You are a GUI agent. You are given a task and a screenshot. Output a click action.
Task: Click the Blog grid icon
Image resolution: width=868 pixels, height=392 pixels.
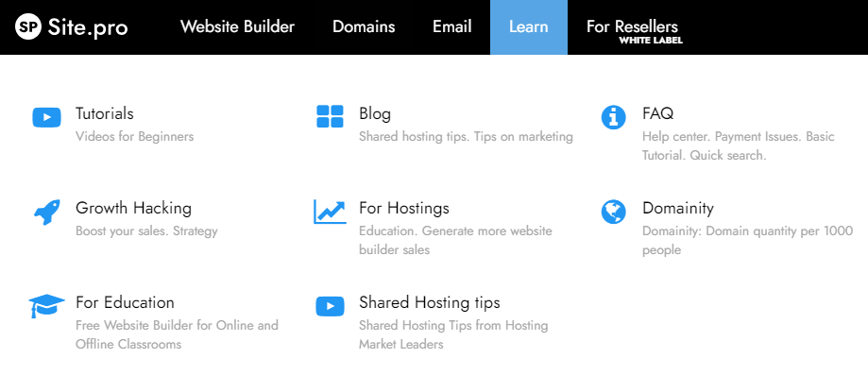[x=330, y=117]
